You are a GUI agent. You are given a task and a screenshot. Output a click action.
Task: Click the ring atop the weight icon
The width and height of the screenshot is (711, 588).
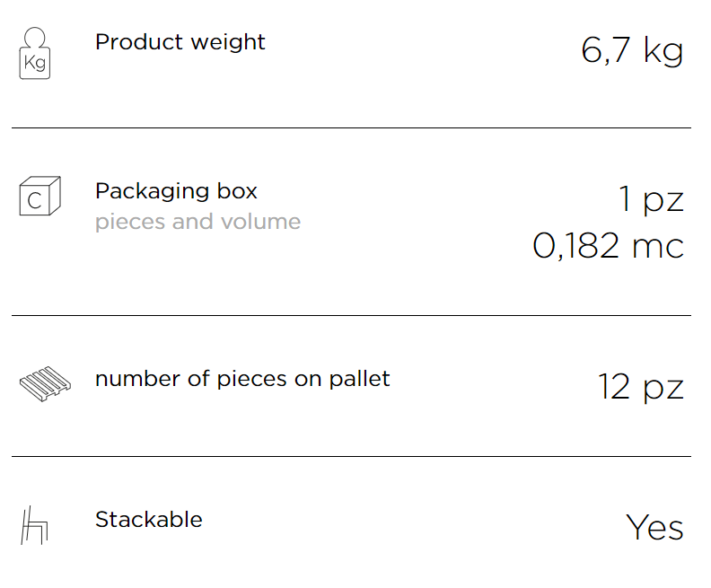pyautogui.click(x=35, y=37)
